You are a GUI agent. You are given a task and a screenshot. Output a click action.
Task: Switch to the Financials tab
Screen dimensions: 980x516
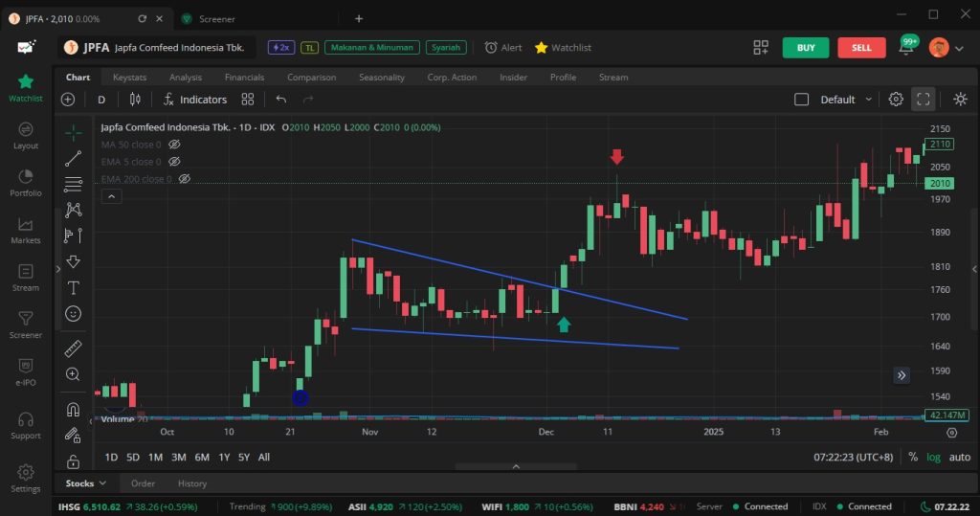click(244, 78)
